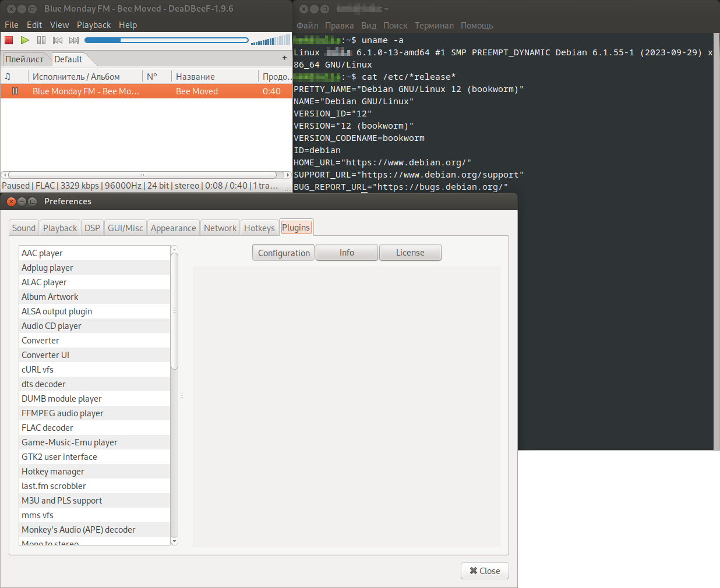Select the Default playlist tab
The height and width of the screenshot is (588, 720).
tap(68, 59)
